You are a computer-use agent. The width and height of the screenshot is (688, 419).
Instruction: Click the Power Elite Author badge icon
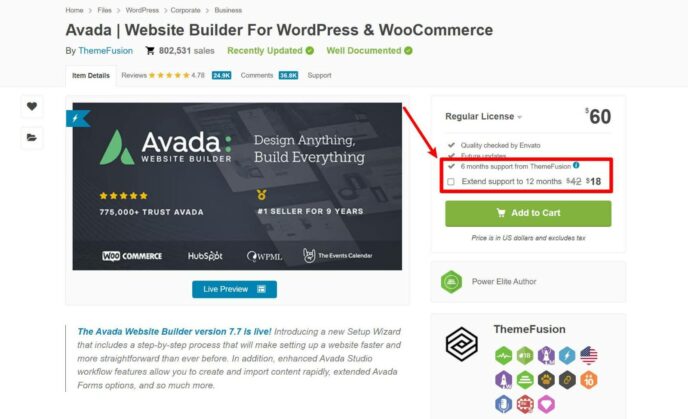[451, 282]
